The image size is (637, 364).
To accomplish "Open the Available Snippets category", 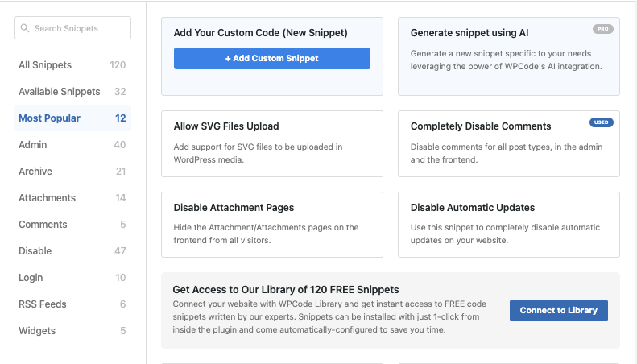I will [72, 92].
